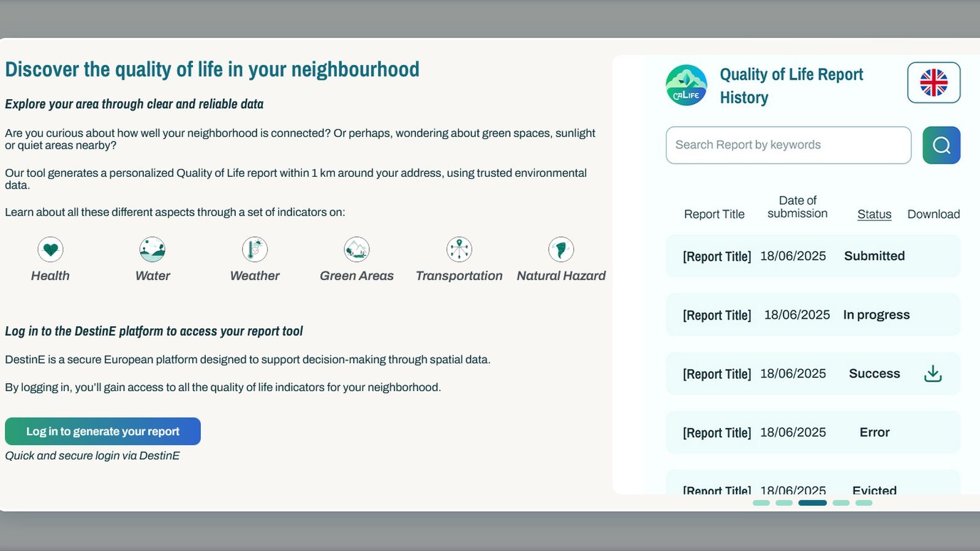Screen dimensions: 980x551
Task: Open the report row marked In progress
Action: click(x=812, y=315)
